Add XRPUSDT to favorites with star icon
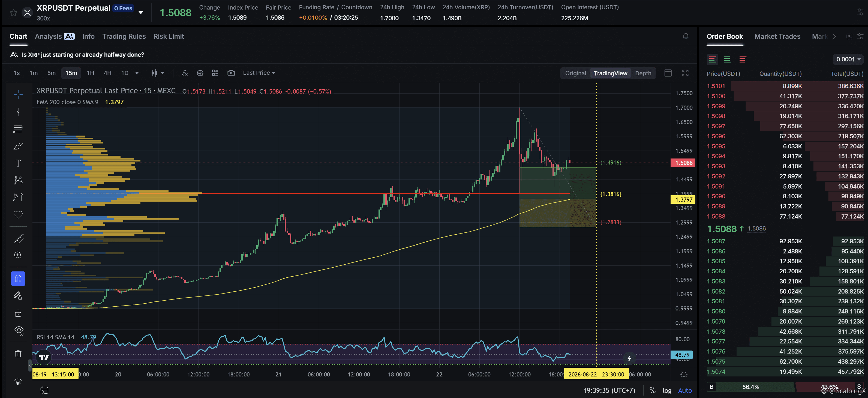 13,13
